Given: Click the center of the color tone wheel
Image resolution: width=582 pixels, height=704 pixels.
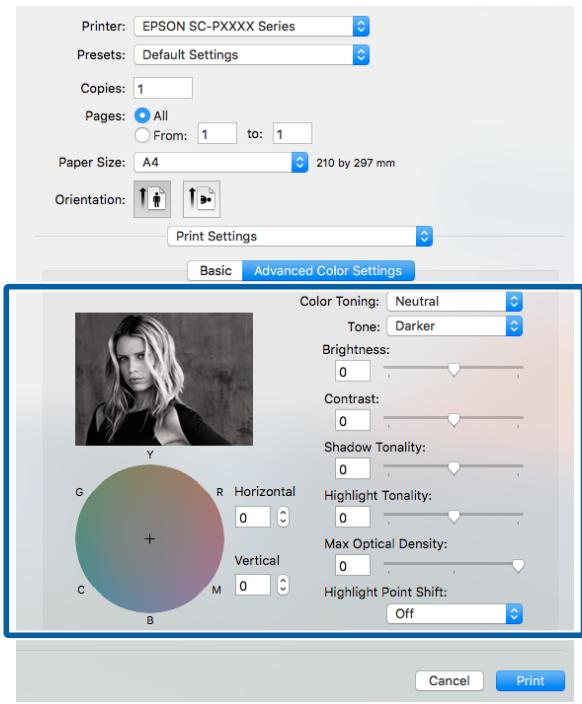Looking at the screenshot, I should [150, 538].
